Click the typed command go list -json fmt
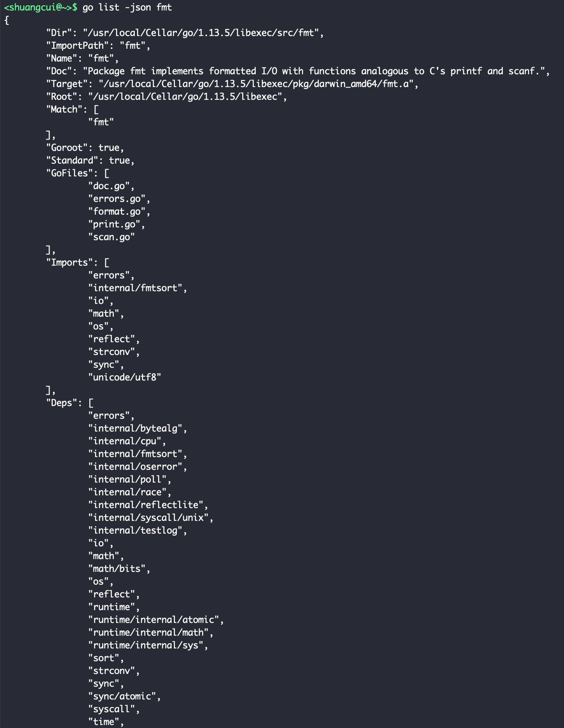Image resolution: width=564 pixels, height=728 pixels. (x=127, y=8)
